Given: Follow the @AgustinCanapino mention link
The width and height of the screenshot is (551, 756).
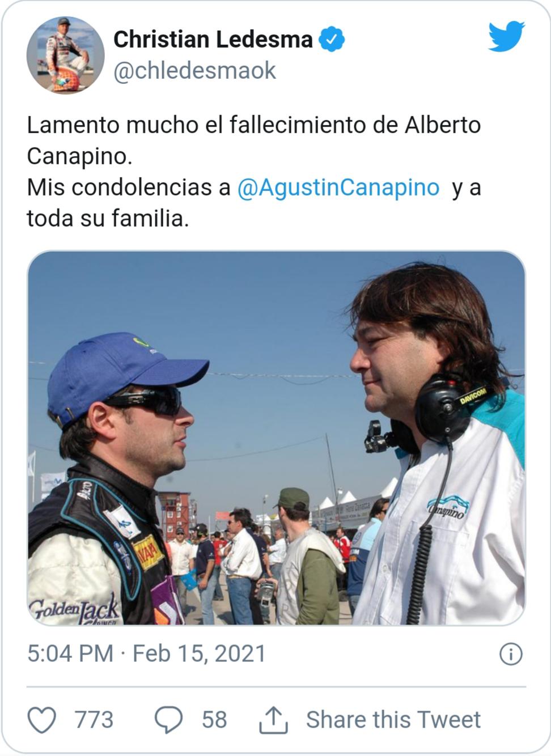Looking at the screenshot, I should pyautogui.click(x=338, y=187).
